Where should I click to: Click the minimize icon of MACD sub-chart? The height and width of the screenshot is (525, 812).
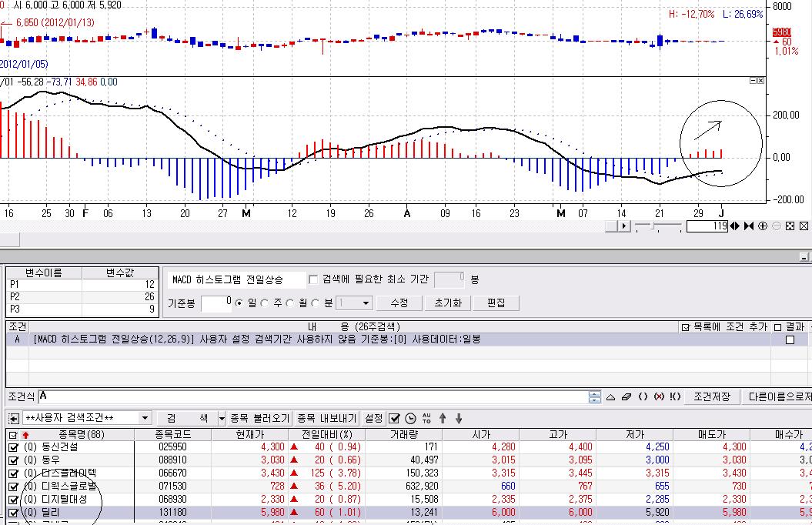(x=753, y=81)
